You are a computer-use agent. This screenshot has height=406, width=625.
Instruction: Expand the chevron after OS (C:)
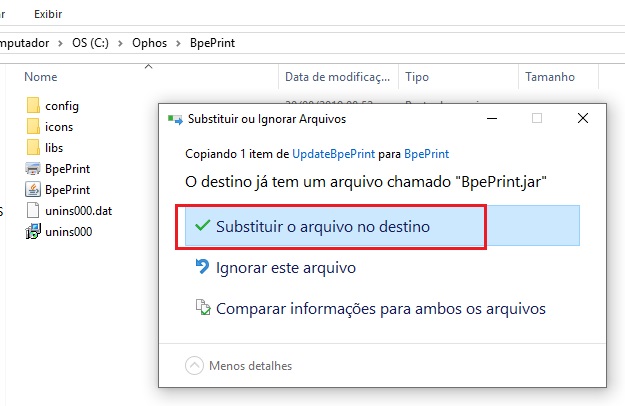click(x=120, y=43)
